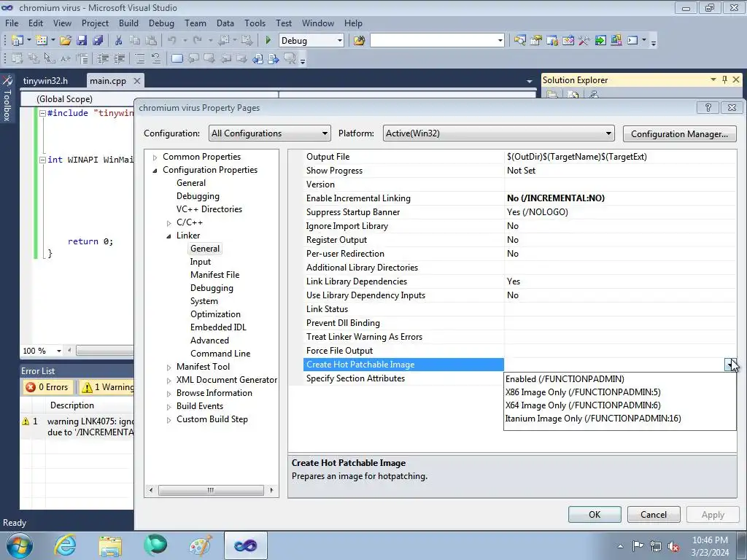Screen dimensions: 747x560
Task: Click the green Start Debugging arrow
Action: [x=268, y=41]
